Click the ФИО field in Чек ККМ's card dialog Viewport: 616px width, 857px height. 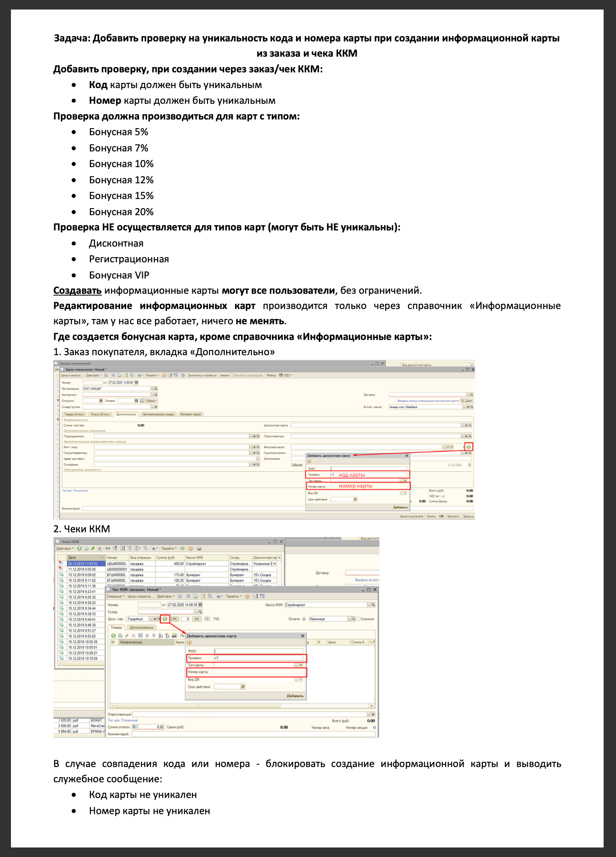tap(258, 651)
